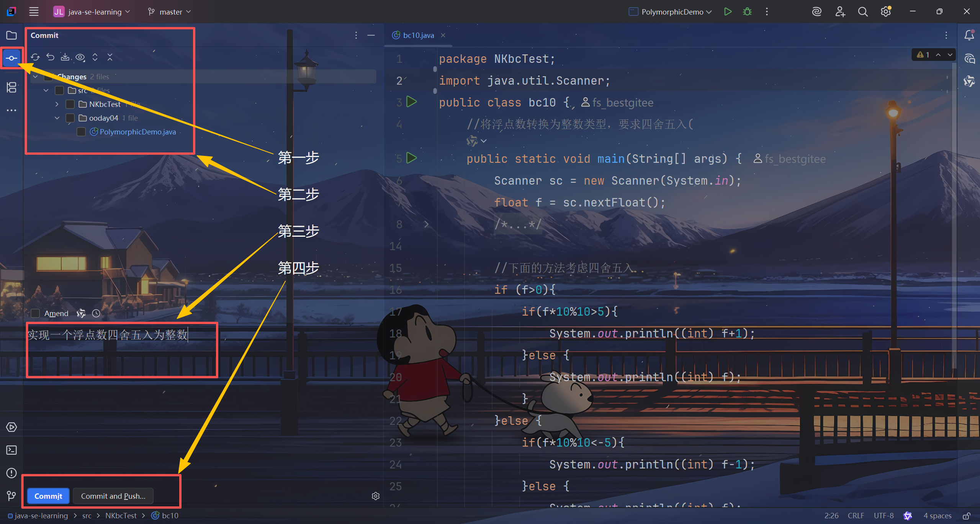This screenshot has height=524, width=980.
Task: Open the Git tool window icon
Action: 11,496
